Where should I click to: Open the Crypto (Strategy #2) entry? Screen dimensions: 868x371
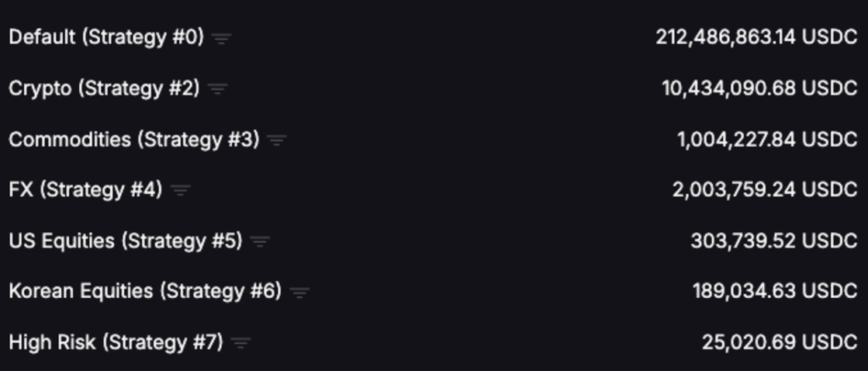click(103, 89)
